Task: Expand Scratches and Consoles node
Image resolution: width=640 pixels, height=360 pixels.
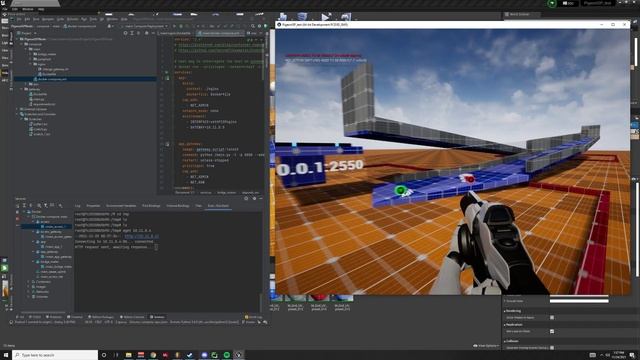Action: pyautogui.click(x=18, y=114)
